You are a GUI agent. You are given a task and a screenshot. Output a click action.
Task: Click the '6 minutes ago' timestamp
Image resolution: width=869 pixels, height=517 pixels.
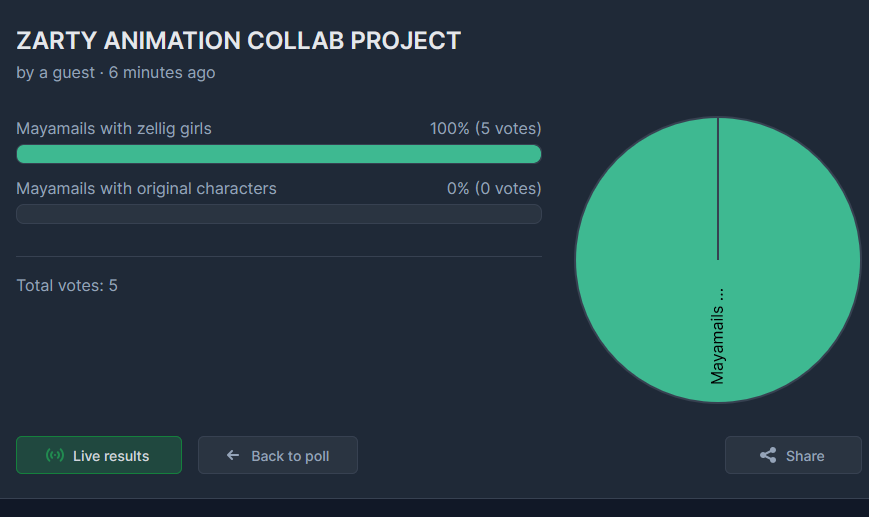click(x=162, y=73)
